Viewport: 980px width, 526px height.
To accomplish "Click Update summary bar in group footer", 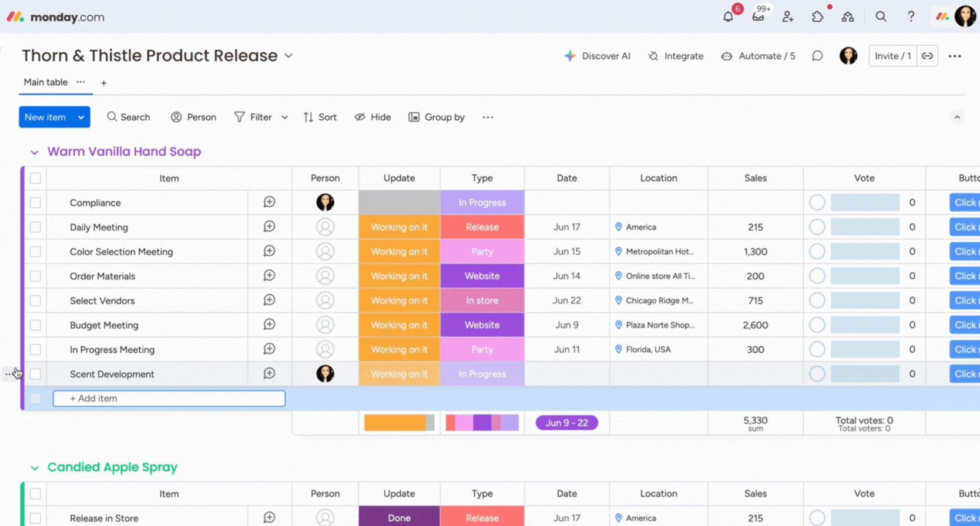I will coord(400,423).
